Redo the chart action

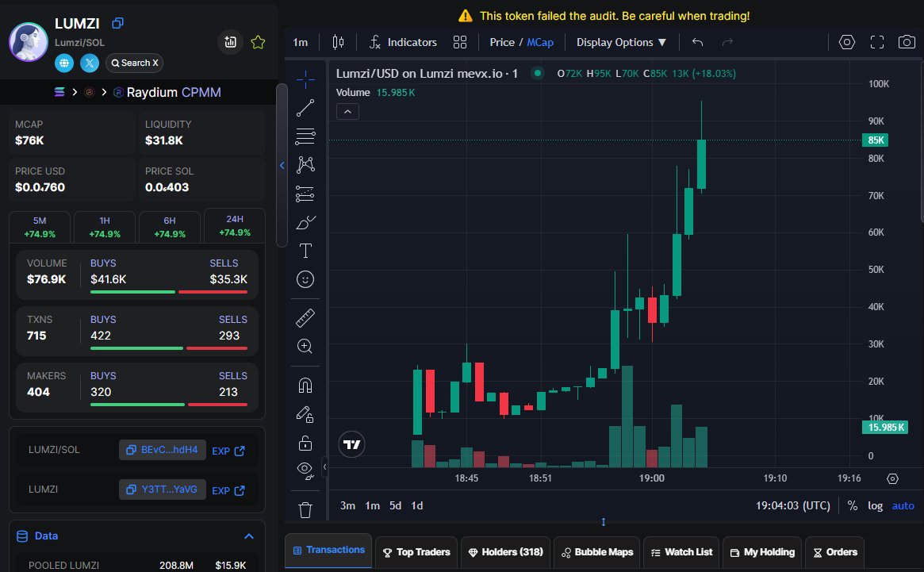(728, 42)
